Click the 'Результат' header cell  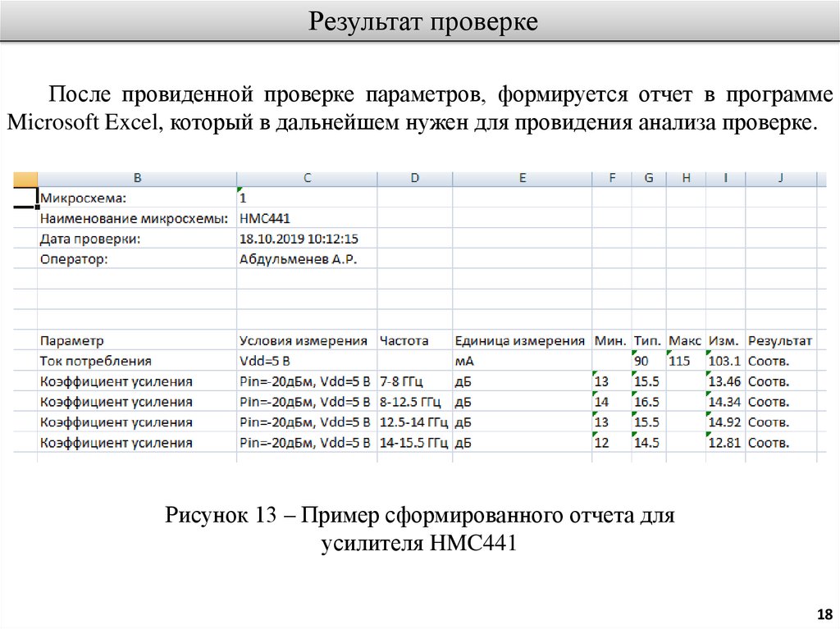pos(780,340)
